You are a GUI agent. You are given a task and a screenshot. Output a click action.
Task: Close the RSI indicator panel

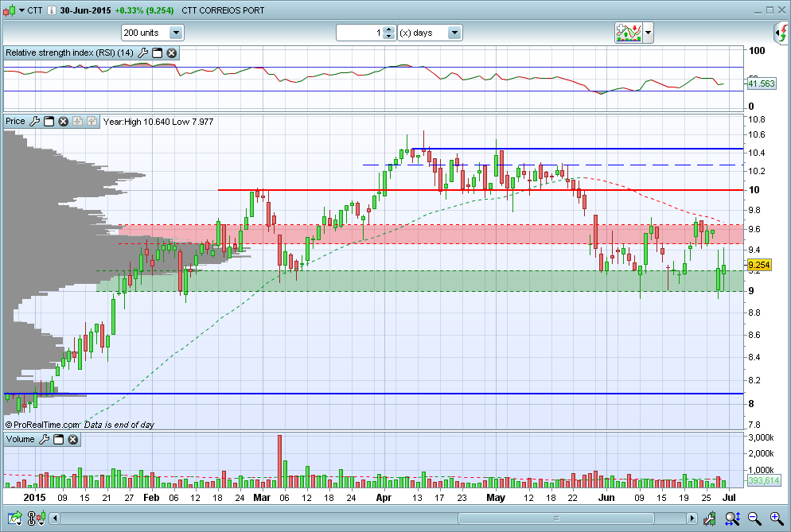172,53
